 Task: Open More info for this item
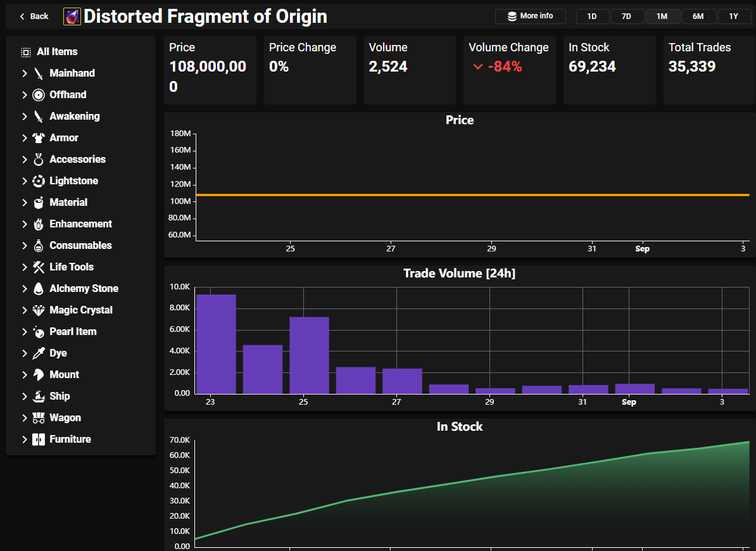tap(530, 16)
